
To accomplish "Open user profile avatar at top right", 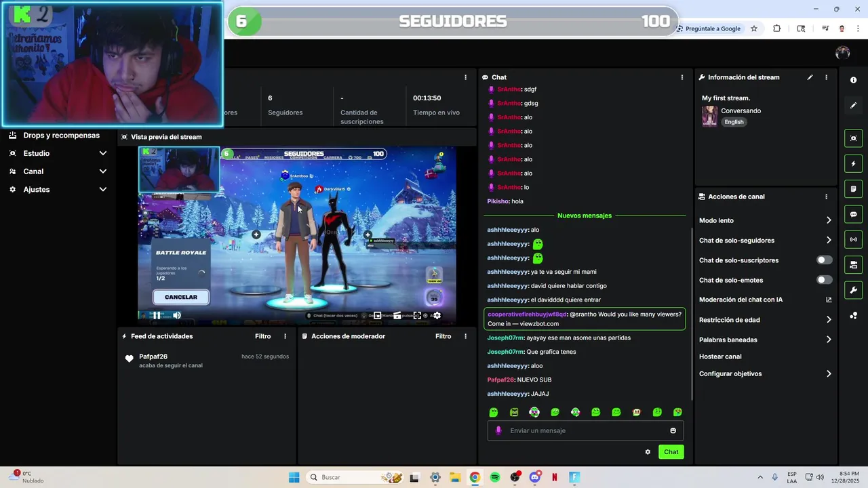I will (843, 53).
